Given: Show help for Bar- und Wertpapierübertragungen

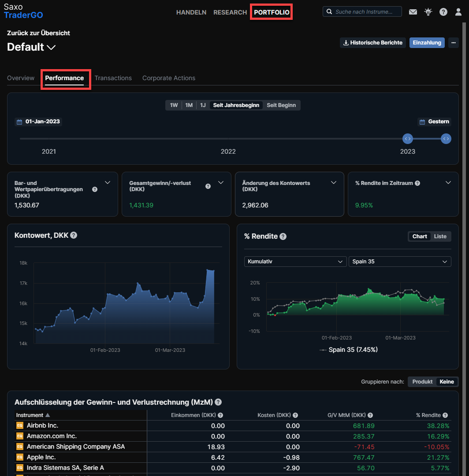Looking at the screenshot, I should coord(95,189).
